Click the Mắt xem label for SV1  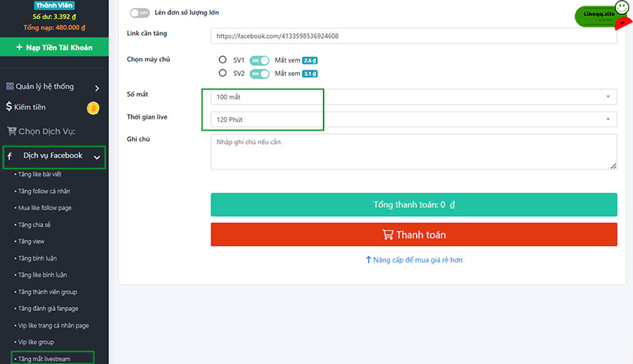287,60
